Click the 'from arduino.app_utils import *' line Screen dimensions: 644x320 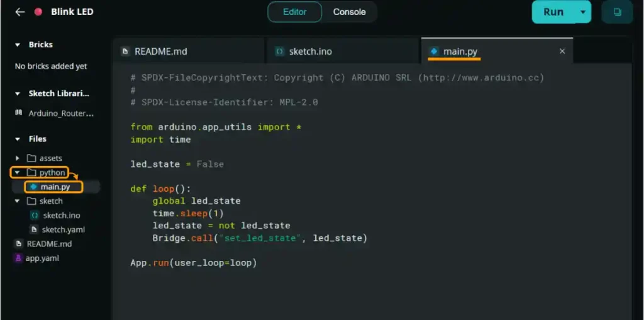click(x=216, y=127)
